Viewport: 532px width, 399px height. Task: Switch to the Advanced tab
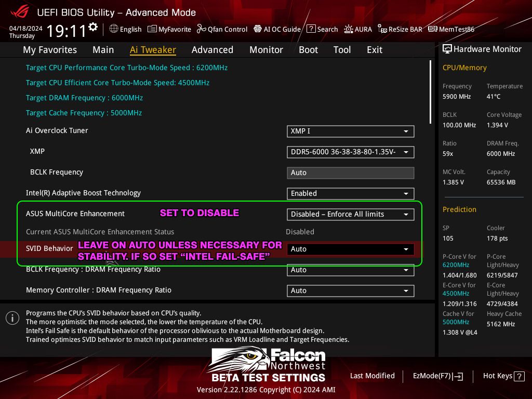click(x=212, y=50)
